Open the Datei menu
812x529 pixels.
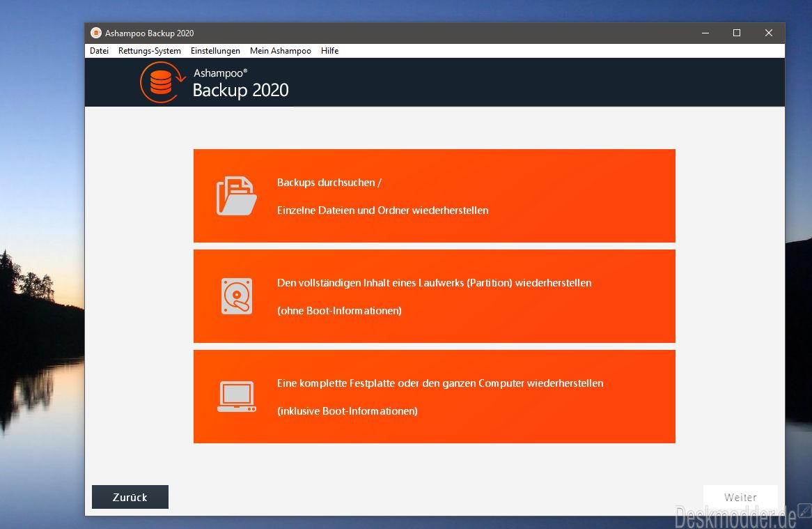point(99,51)
